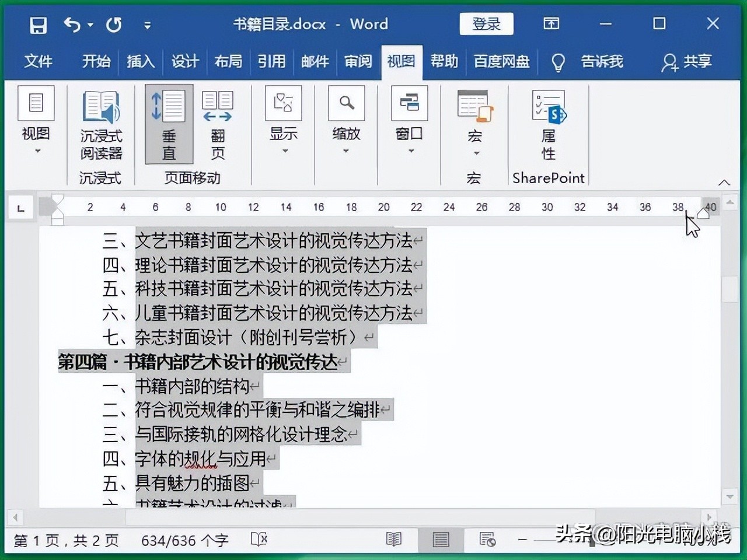747x560 pixels.
Task: Click the 登录 (Sign in) button
Action: click(486, 24)
